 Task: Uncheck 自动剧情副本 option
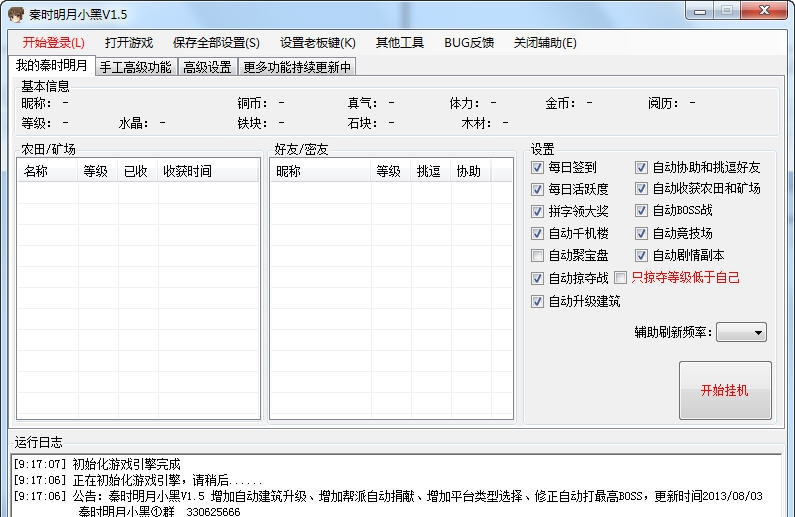(641, 255)
